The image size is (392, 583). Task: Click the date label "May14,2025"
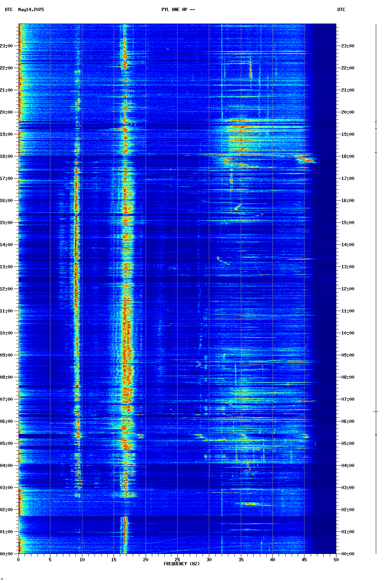pyautogui.click(x=31, y=10)
